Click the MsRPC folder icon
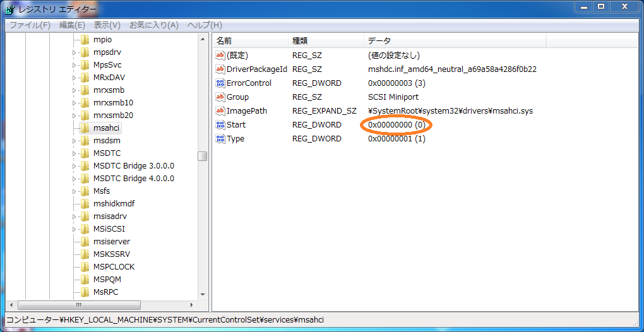The image size is (644, 332). (85, 292)
